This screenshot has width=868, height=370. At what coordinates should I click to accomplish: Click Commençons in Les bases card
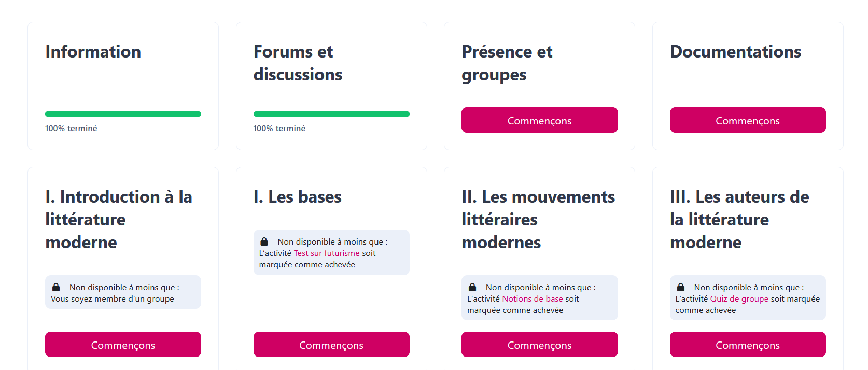[331, 345]
